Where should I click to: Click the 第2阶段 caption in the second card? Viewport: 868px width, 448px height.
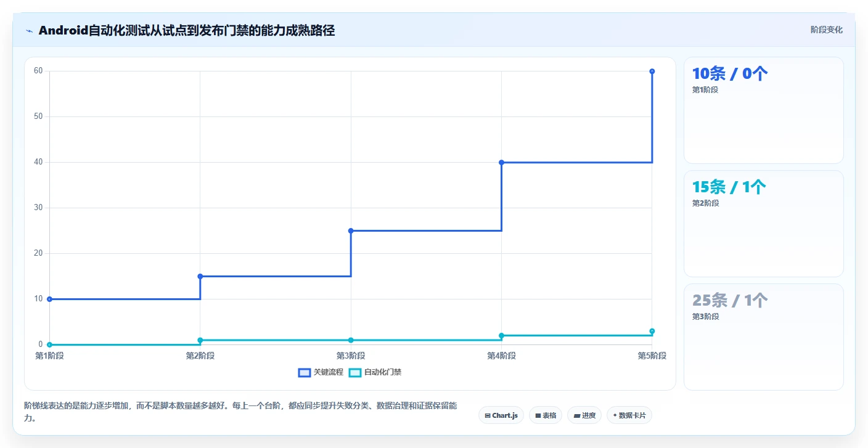click(705, 203)
